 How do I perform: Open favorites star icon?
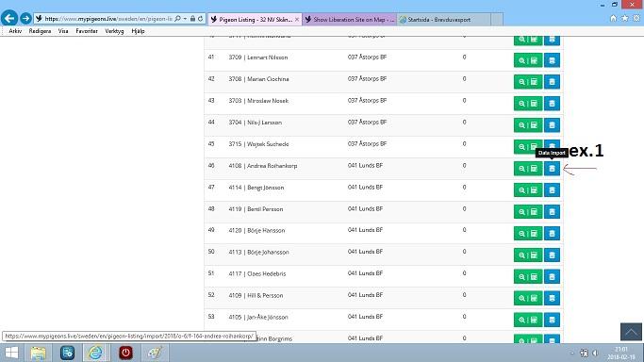tap(625, 19)
